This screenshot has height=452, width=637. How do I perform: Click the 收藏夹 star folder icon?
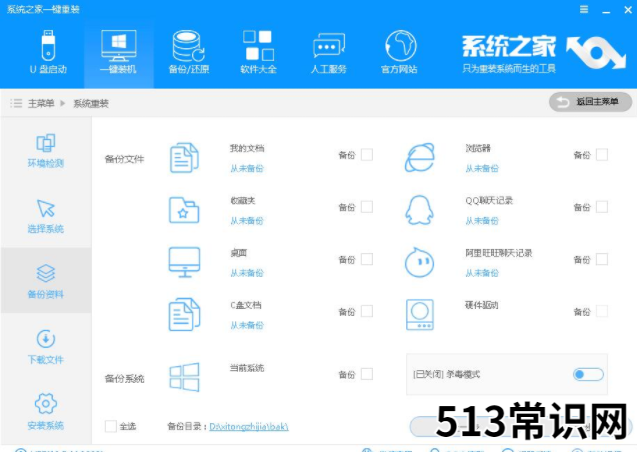pos(184,210)
